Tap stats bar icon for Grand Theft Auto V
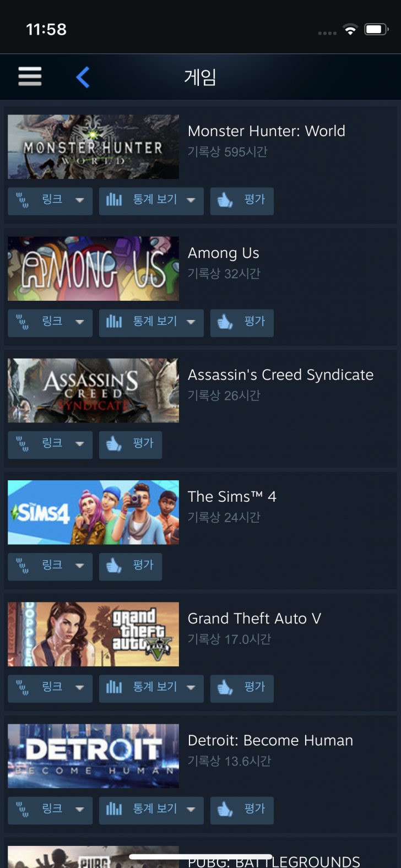Image resolution: width=401 pixels, height=868 pixels. tap(114, 687)
